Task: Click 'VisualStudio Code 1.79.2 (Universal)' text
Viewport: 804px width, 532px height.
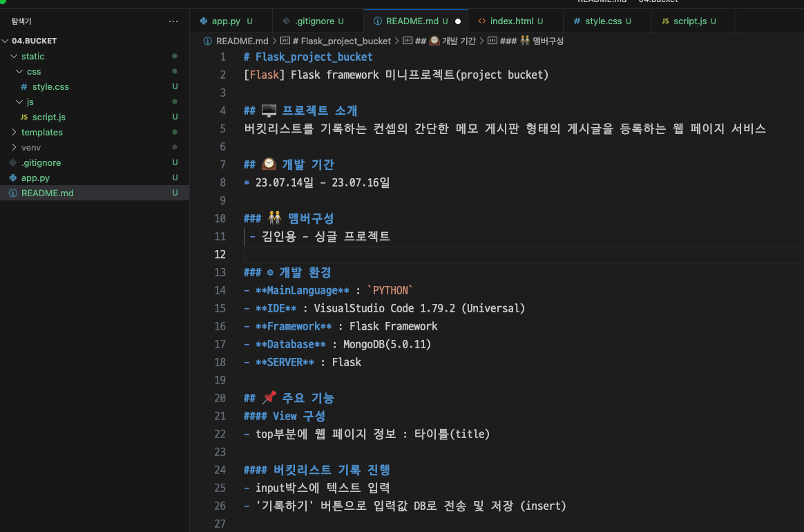Action: pos(419,308)
